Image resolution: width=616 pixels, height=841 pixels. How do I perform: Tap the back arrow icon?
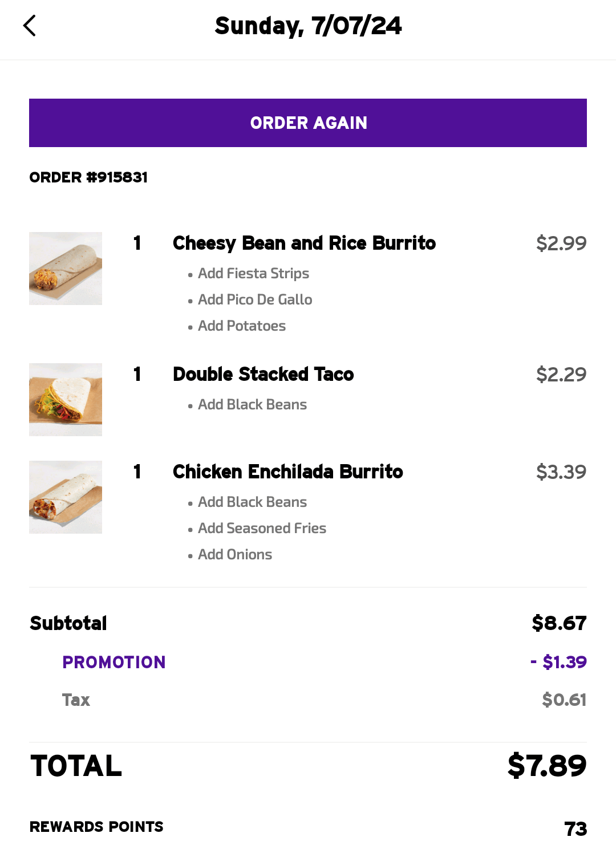tap(30, 26)
